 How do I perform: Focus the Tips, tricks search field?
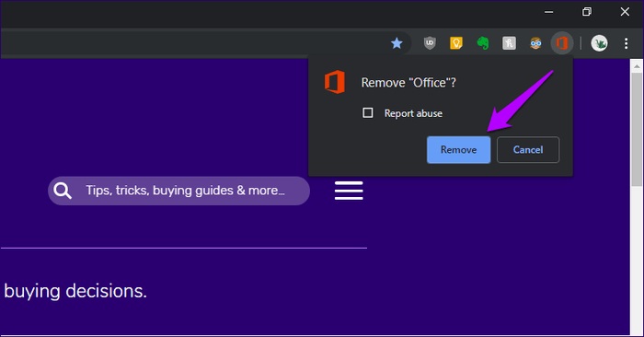tap(178, 191)
